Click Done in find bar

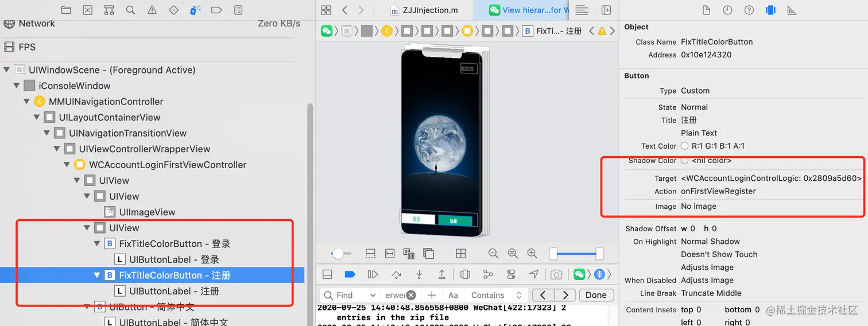(x=596, y=295)
